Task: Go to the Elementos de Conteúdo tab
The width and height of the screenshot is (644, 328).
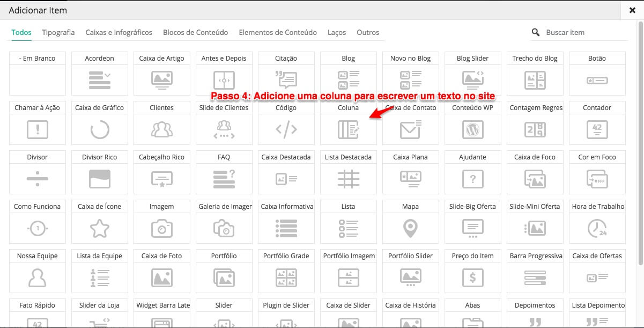Action: [x=278, y=32]
